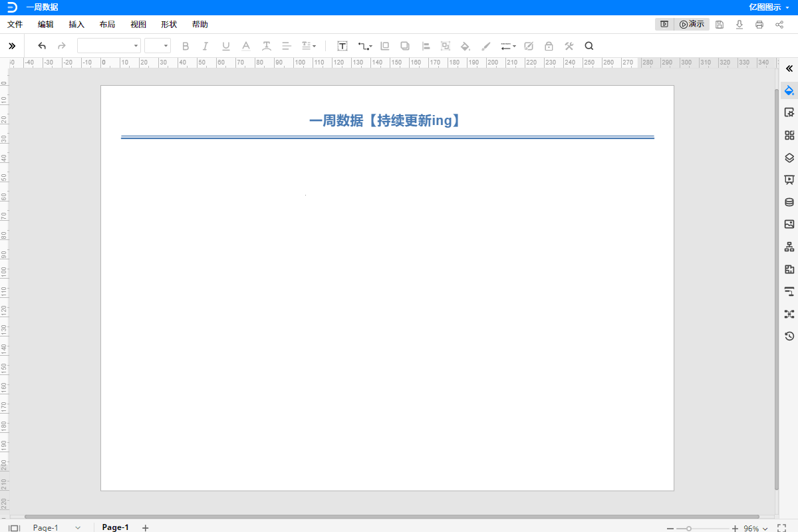Screen dimensions: 798x532
Task: Collapse the right sidebar with double-chevron
Action: (789, 68)
